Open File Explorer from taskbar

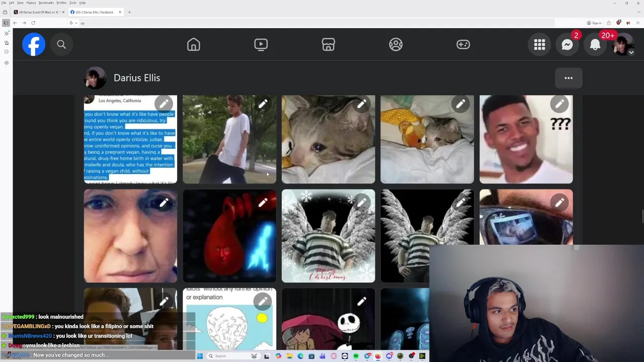289,356
